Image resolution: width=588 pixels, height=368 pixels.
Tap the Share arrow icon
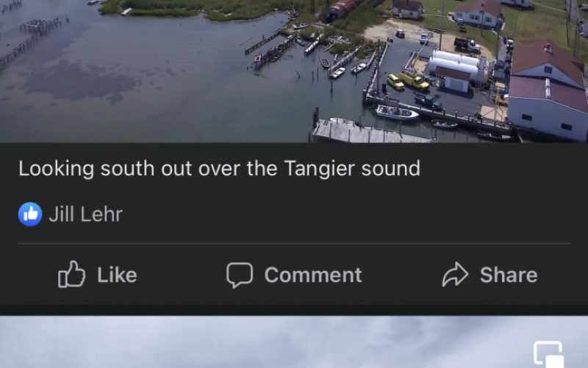455,275
